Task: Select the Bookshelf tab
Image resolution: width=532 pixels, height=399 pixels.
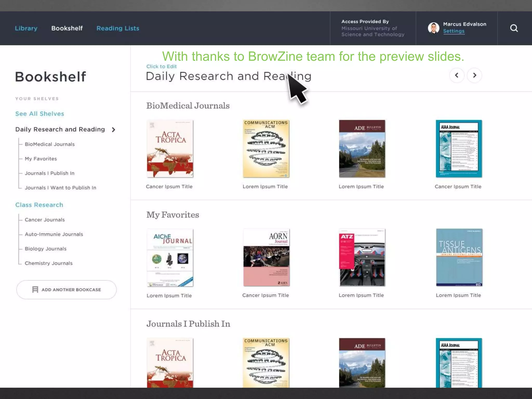Action: tap(67, 28)
